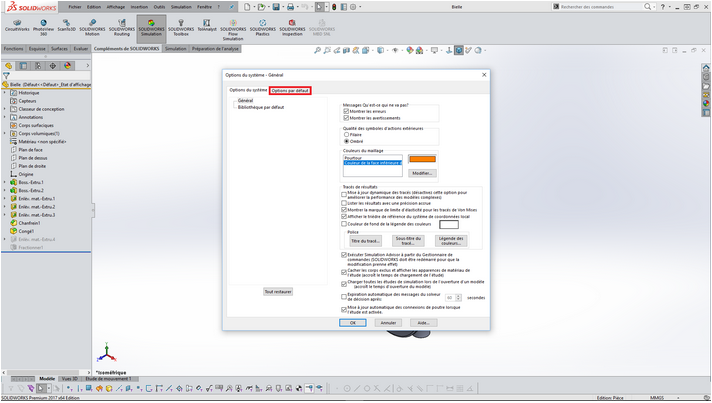The width and height of the screenshot is (712, 403).
Task: Select 'Bibliothèque par défaut' in options tree
Action: (261, 108)
